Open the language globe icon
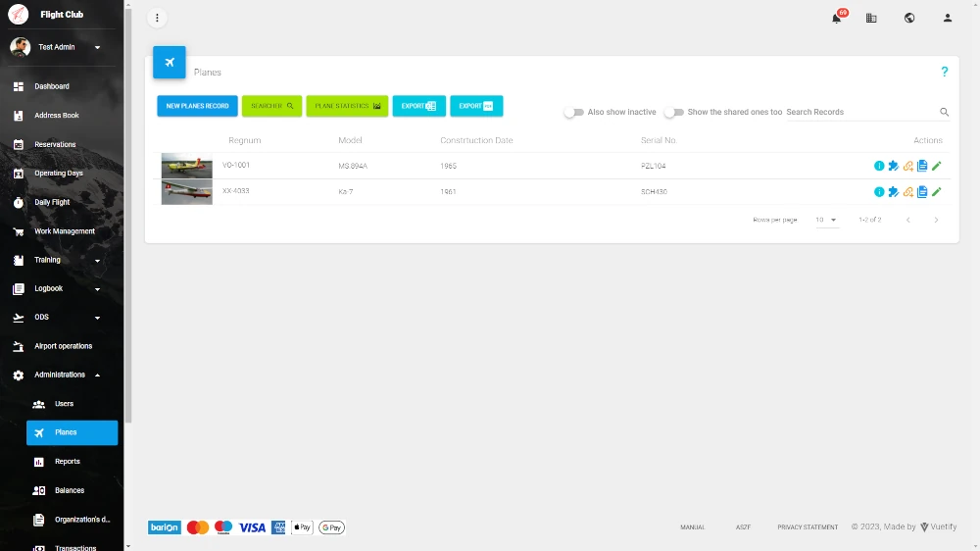 click(x=909, y=18)
